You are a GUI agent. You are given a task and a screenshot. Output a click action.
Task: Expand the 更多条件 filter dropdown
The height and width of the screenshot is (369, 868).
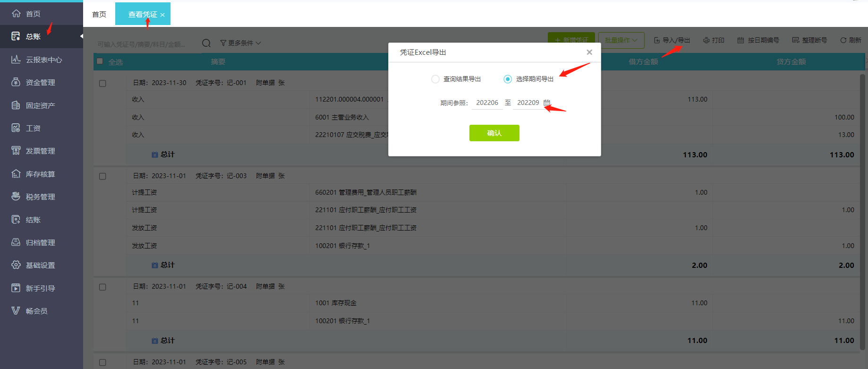[x=240, y=43]
